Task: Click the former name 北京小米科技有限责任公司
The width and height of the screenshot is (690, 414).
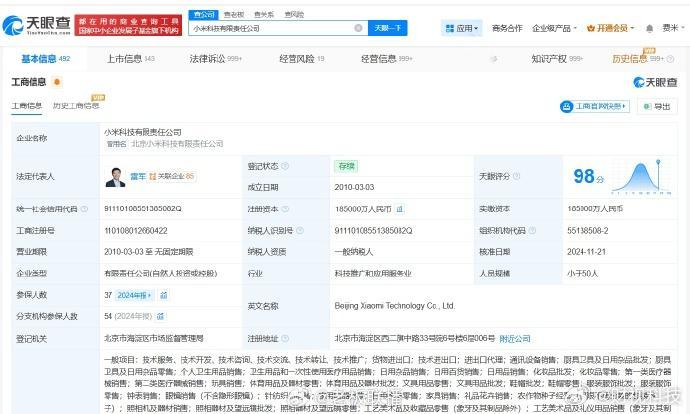Action: pos(177,144)
